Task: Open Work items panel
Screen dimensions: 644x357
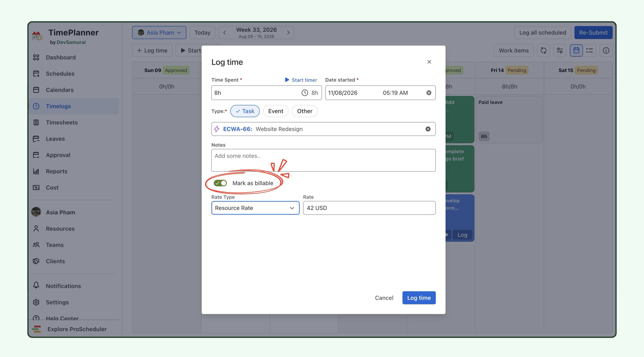Action: coord(513,51)
